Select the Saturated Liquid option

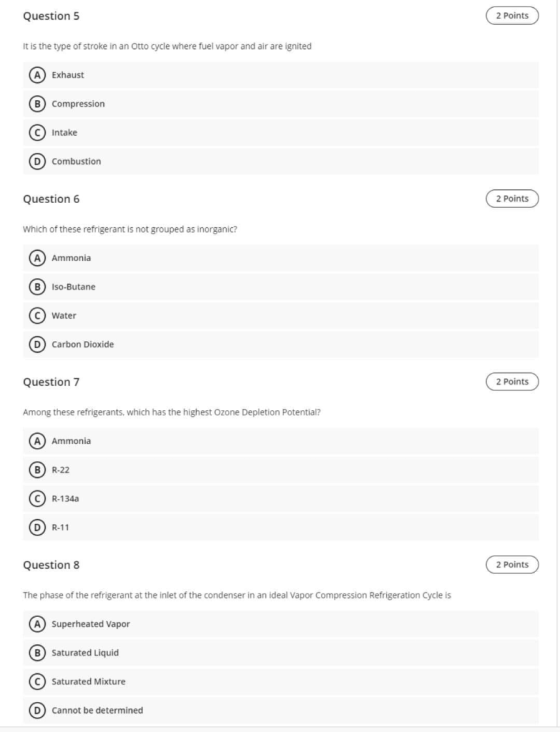point(281,653)
